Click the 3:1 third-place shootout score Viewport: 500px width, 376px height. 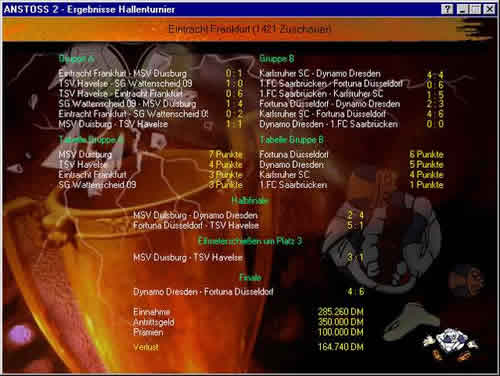[x=355, y=257]
